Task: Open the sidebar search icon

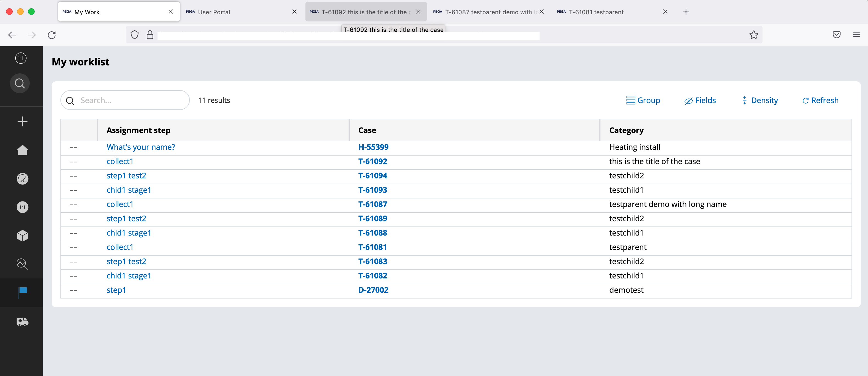Action: pos(20,83)
